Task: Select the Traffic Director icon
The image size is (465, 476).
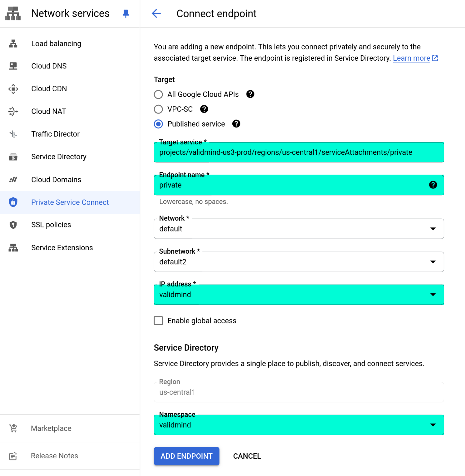Action: click(x=13, y=134)
